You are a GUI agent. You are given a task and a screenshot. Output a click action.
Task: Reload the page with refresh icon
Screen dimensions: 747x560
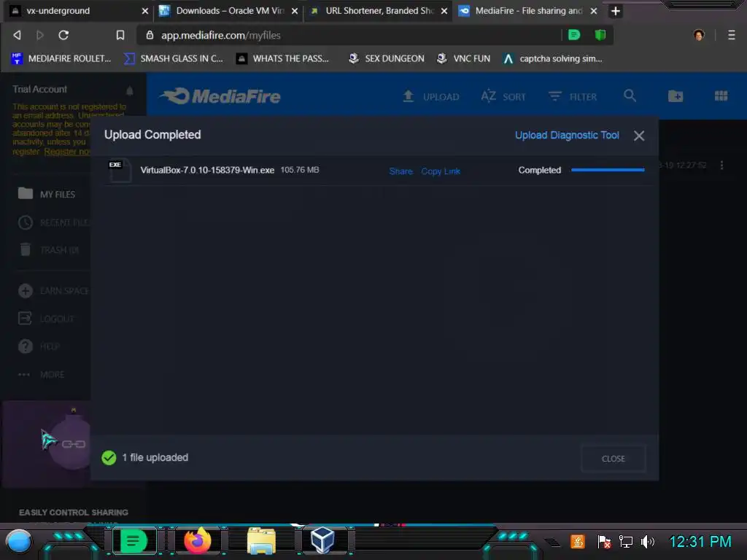click(63, 35)
